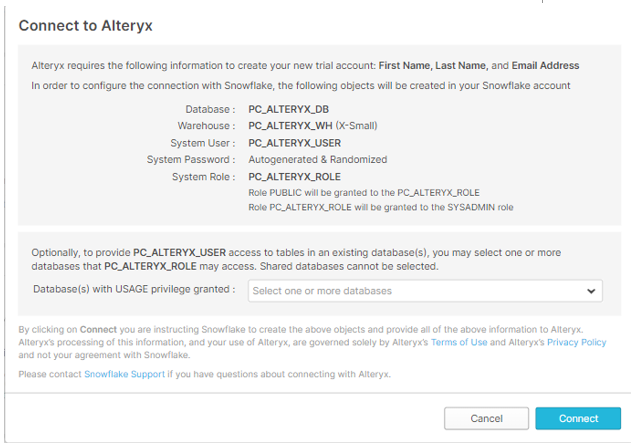636x446 pixels.
Task: Click PC_ALTERYX_ROLE in the System Role row
Action: point(295,176)
